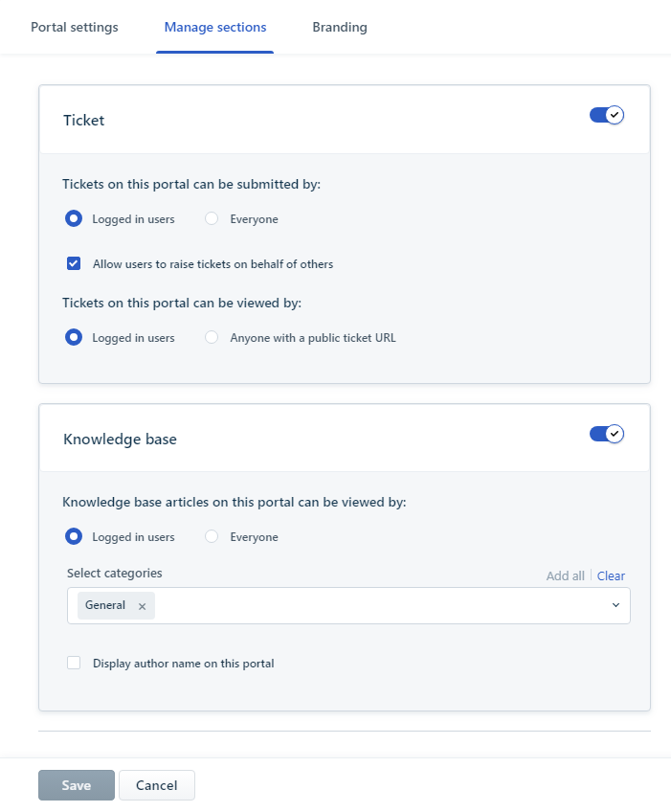Open the Branding tab

(x=340, y=27)
